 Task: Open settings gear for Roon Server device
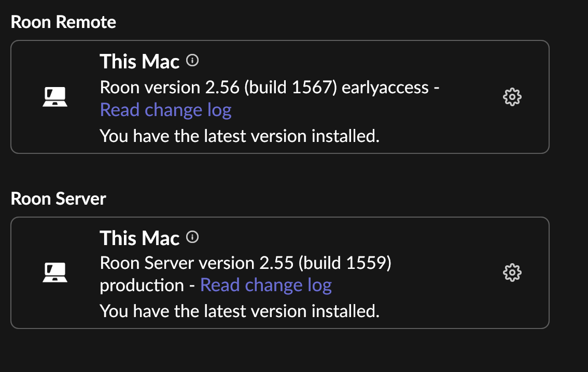tap(512, 273)
